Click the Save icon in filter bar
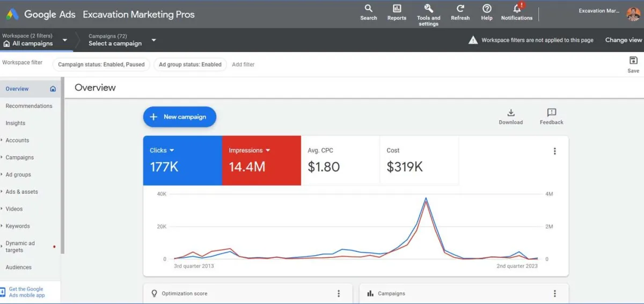This screenshot has width=644, height=304. [633, 60]
